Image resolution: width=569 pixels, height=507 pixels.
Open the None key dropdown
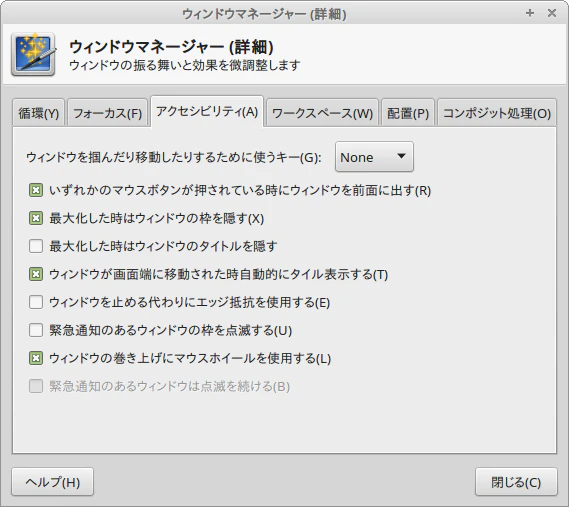click(x=374, y=157)
